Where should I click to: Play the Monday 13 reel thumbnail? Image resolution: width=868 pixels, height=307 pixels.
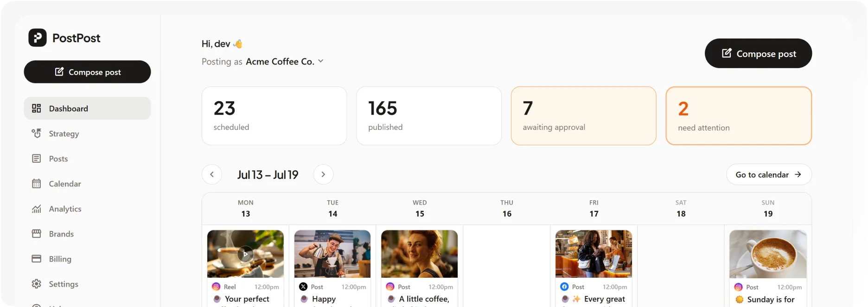coord(245,254)
